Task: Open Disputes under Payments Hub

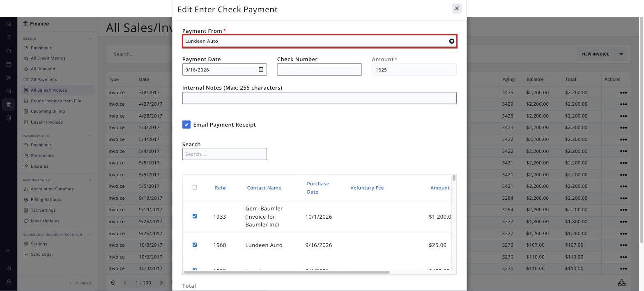Action: [x=39, y=166]
